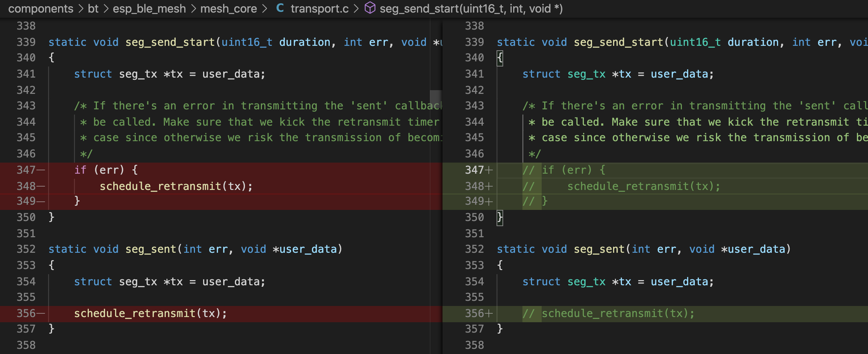
Task: Open the 'bt' breadcrumb segment
Action: [x=93, y=8]
